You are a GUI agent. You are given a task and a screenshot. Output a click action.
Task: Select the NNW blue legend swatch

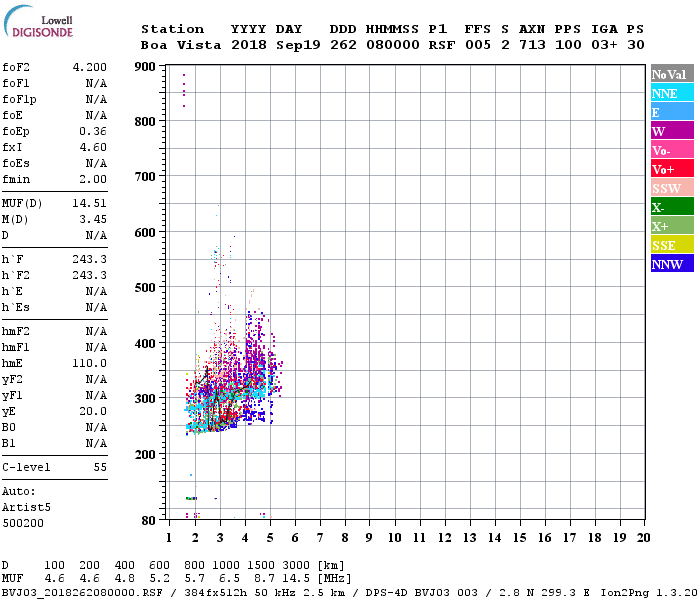(672, 264)
